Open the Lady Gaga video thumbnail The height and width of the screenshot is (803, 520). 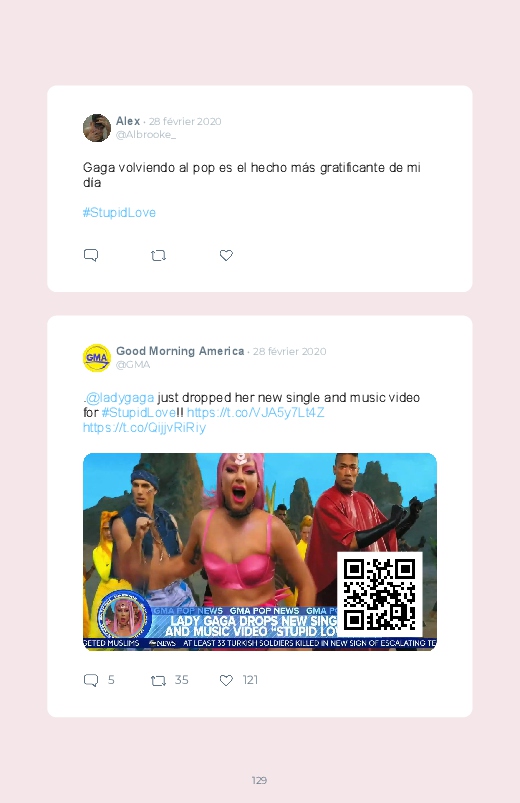(x=260, y=552)
